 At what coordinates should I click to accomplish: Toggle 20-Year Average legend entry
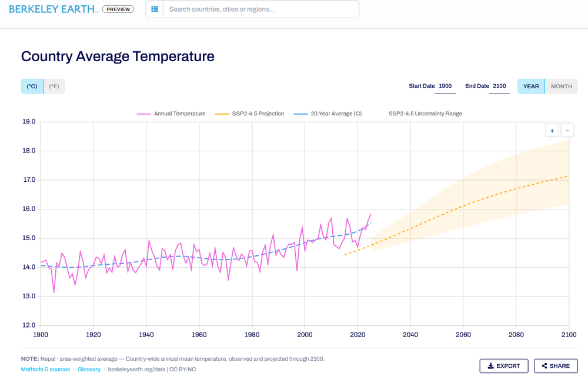pyautogui.click(x=328, y=114)
